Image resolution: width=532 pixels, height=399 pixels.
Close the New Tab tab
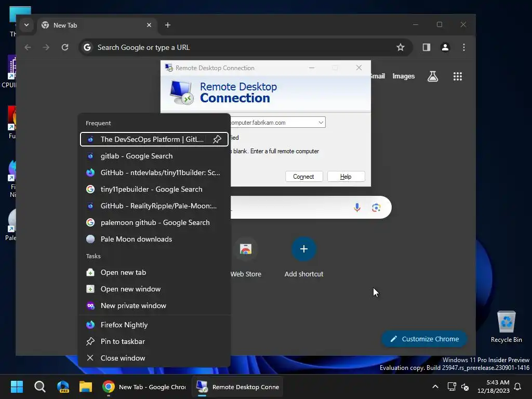(x=149, y=25)
